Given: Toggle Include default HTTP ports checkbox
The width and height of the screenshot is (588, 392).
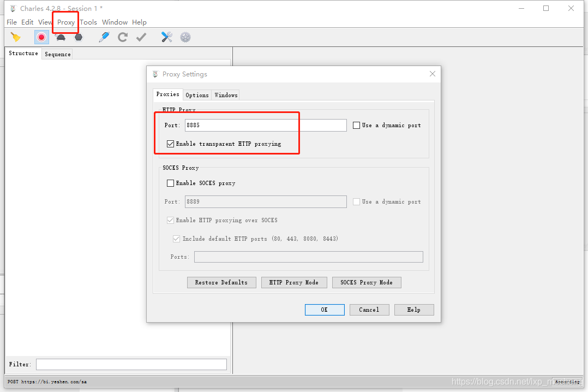Looking at the screenshot, I should 176,239.
